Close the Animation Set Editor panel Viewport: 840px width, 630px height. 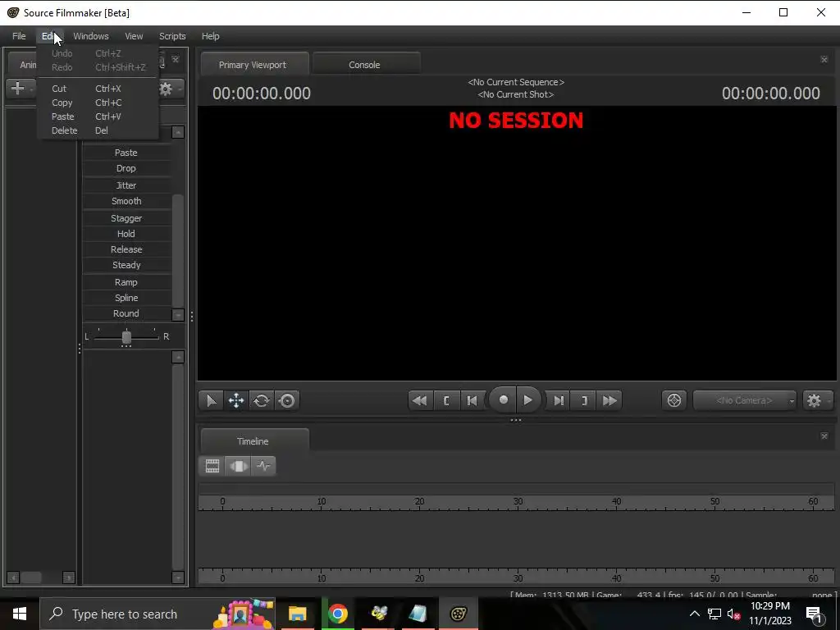click(176, 59)
